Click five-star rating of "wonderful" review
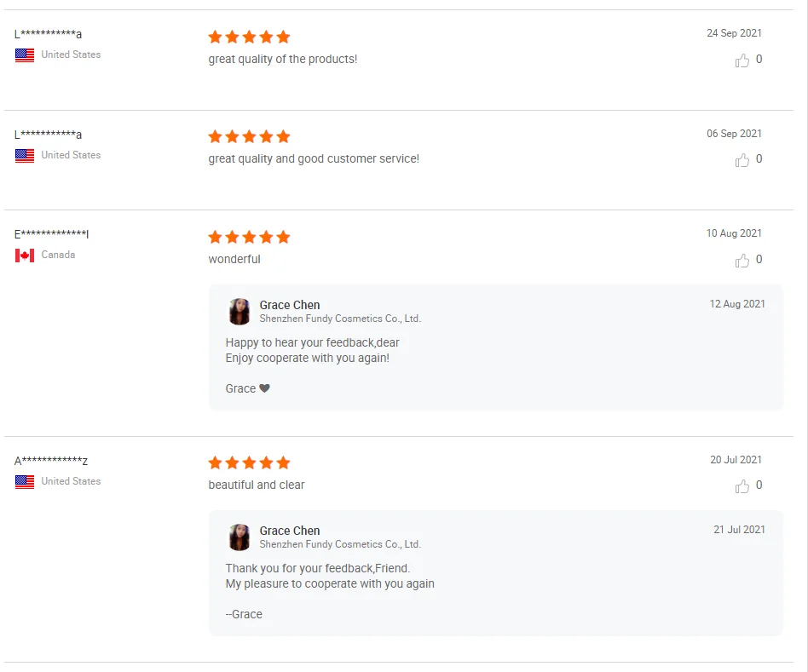808x672 pixels. click(249, 237)
